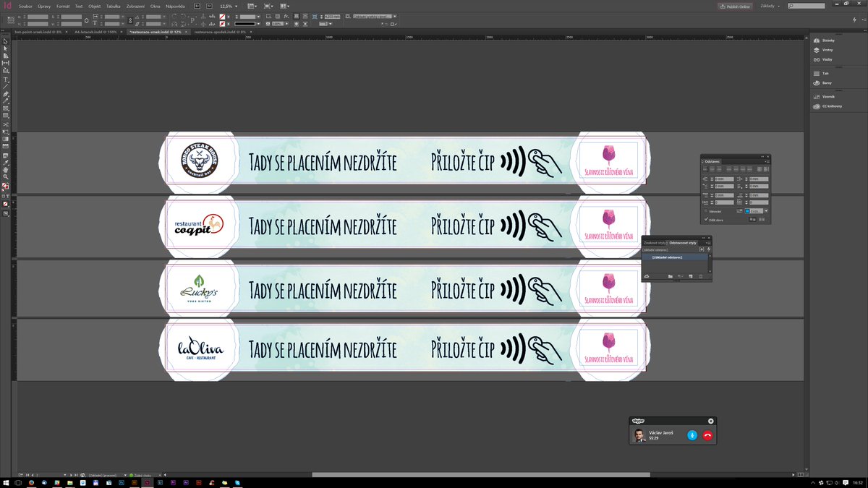Align center icon in Odstavec panel

click(714, 168)
